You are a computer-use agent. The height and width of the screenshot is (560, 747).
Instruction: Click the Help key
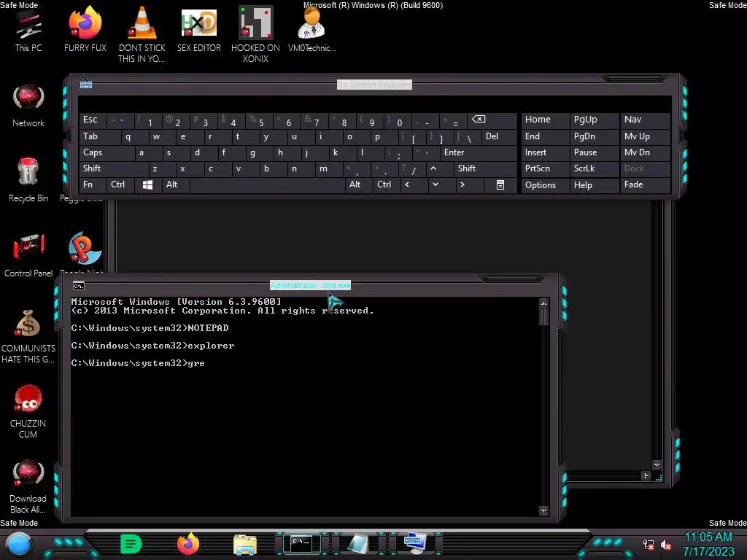(x=594, y=185)
